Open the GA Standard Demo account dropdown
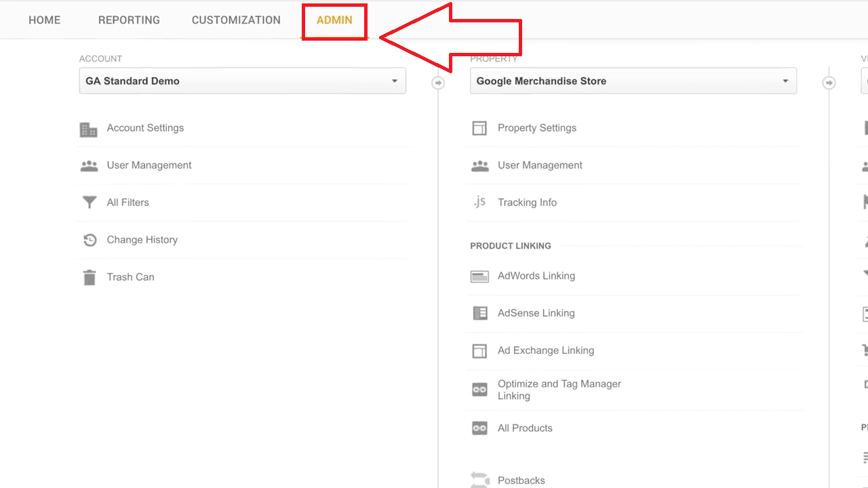The height and width of the screenshot is (488, 868). click(243, 81)
